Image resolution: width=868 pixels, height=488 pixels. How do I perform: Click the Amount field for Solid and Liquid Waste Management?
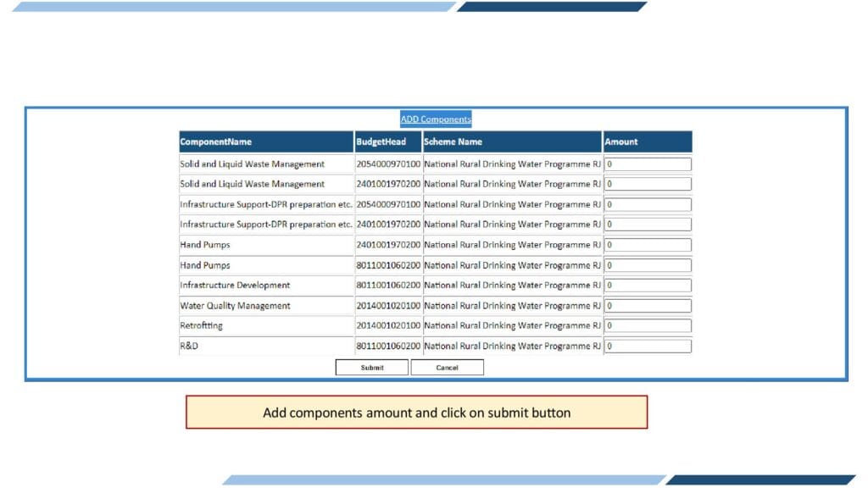coord(647,164)
